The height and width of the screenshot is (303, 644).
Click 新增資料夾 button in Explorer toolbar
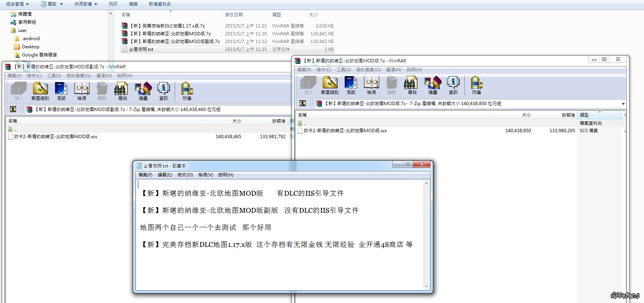(x=160, y=4)
